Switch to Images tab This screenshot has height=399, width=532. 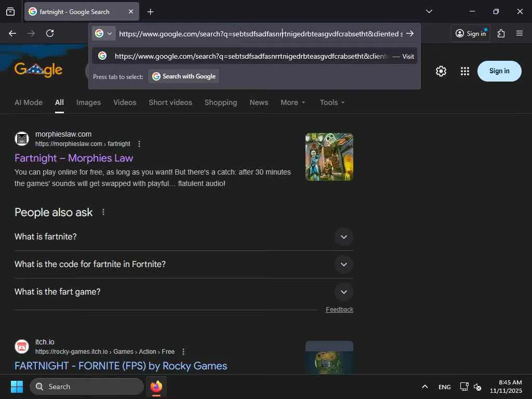click(x=88, y=102)
